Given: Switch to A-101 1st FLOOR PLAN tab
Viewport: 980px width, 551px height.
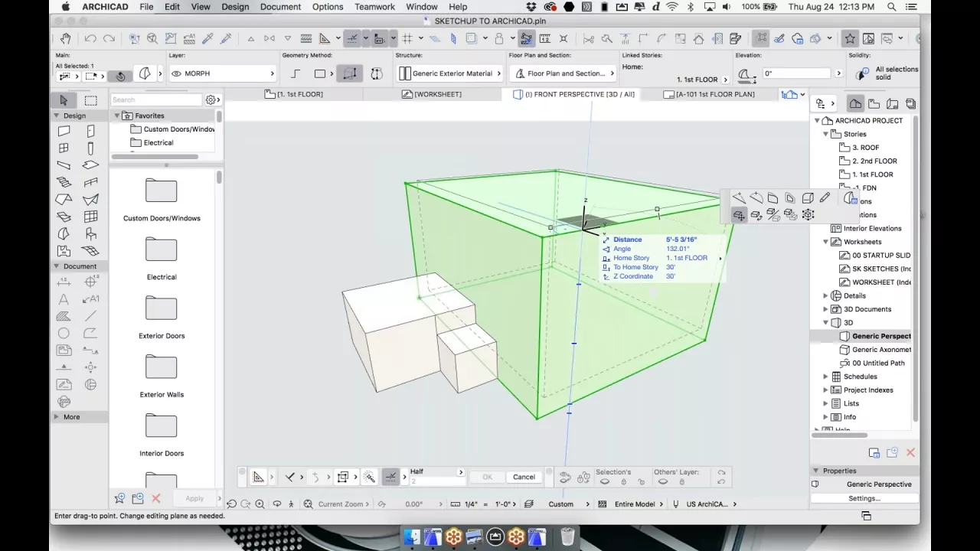Looking at the screenshot, I should [x=710, y=94].
